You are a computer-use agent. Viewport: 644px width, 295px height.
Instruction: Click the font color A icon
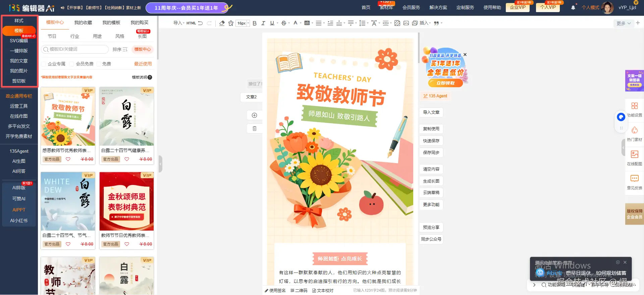click(x=295, y=23)
